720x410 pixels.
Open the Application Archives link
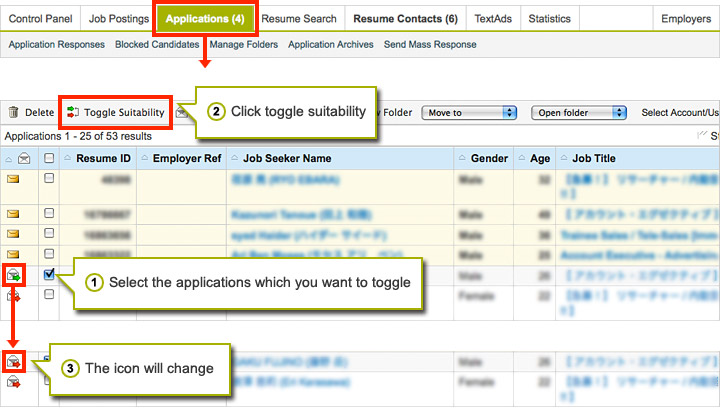point(331,45)
